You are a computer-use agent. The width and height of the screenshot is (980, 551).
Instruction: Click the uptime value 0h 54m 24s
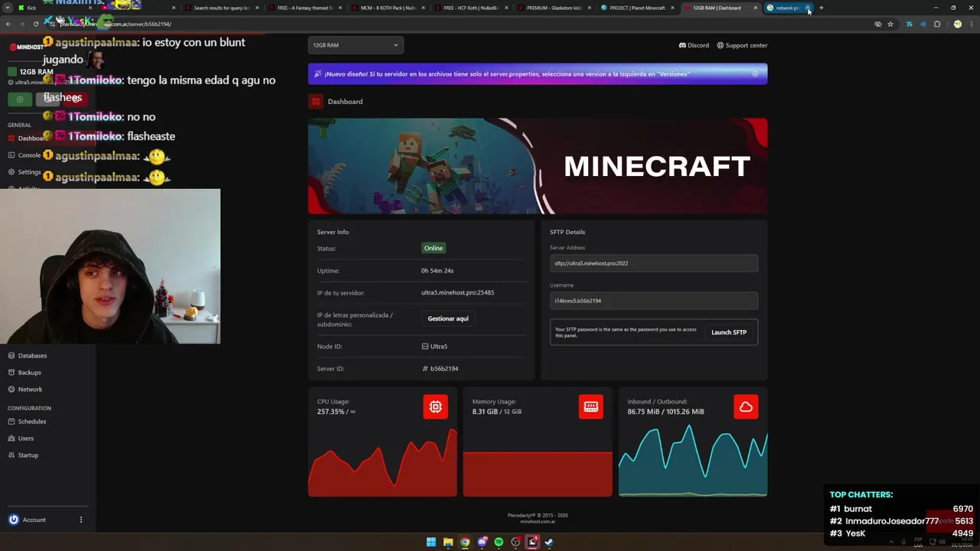437,270
